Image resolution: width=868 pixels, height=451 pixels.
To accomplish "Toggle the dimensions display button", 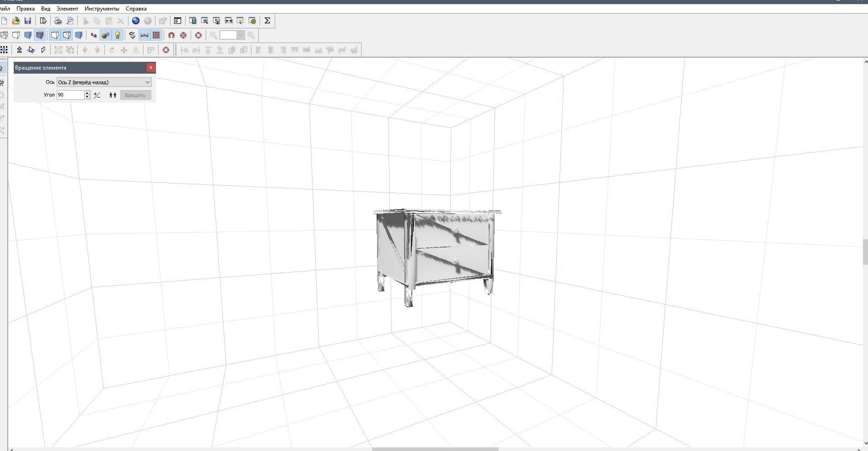I will coord(144,35).
